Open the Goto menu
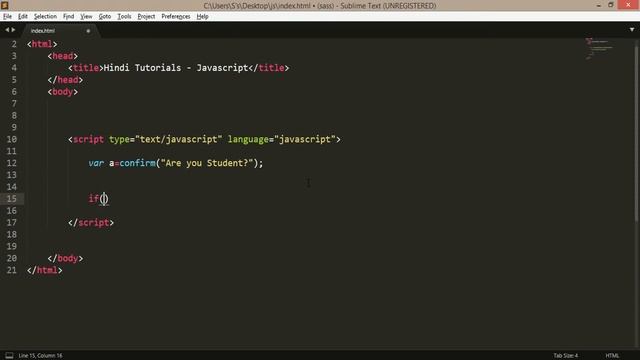The width and height of the screenshot is (640, 360). click(105, 16)
